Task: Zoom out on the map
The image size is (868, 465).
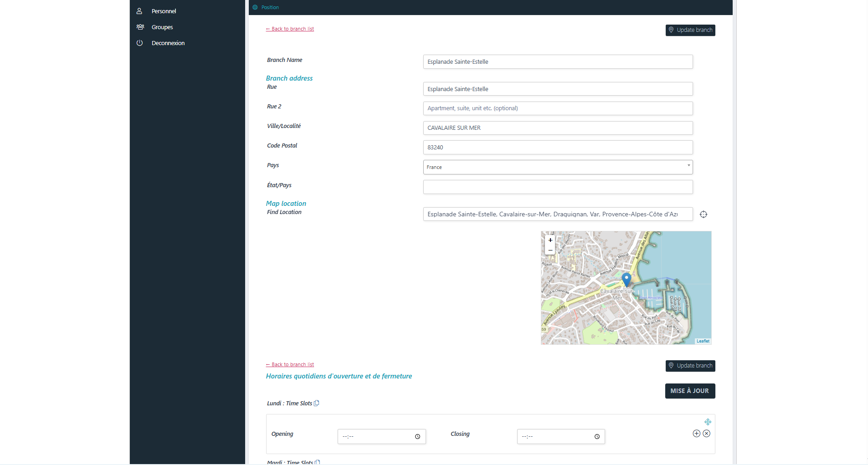Action: click(550, 250)
